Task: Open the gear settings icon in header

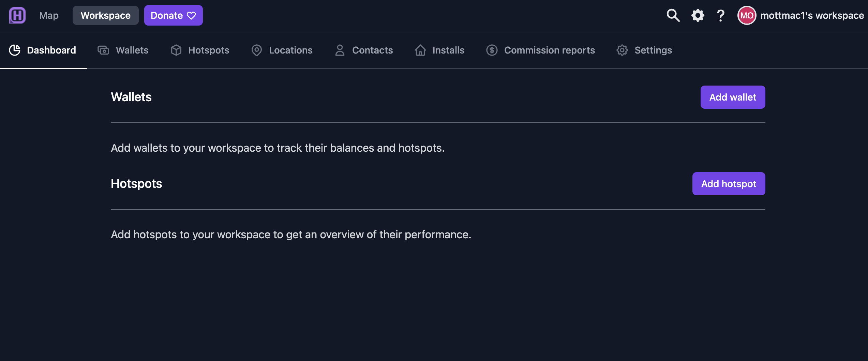Action: [x=698, y=15]
